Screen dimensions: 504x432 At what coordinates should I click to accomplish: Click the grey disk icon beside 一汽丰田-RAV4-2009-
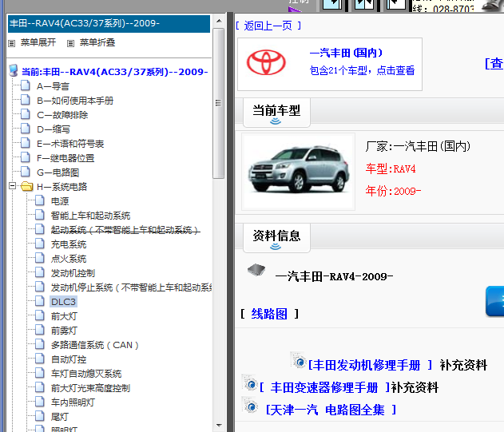[x=256, y=270]
